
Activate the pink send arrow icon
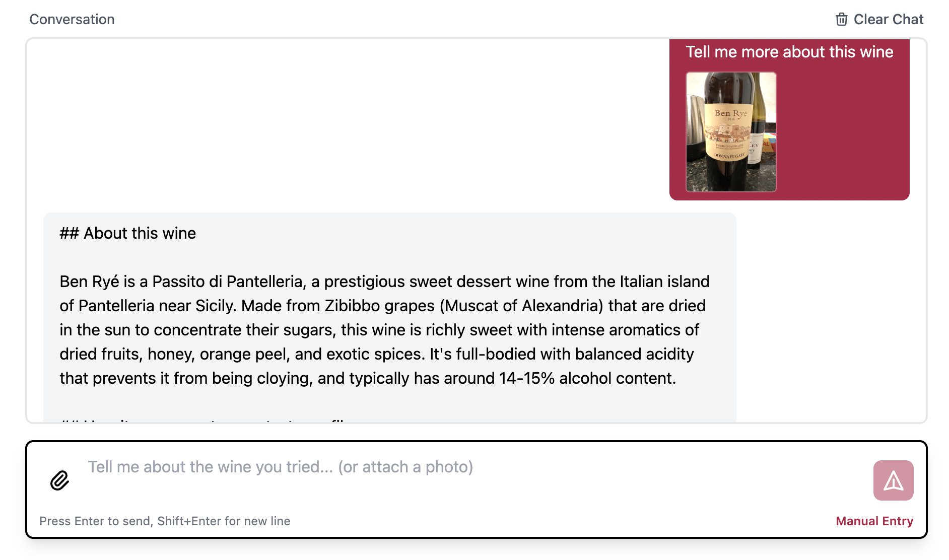click(x=893, y=480)
